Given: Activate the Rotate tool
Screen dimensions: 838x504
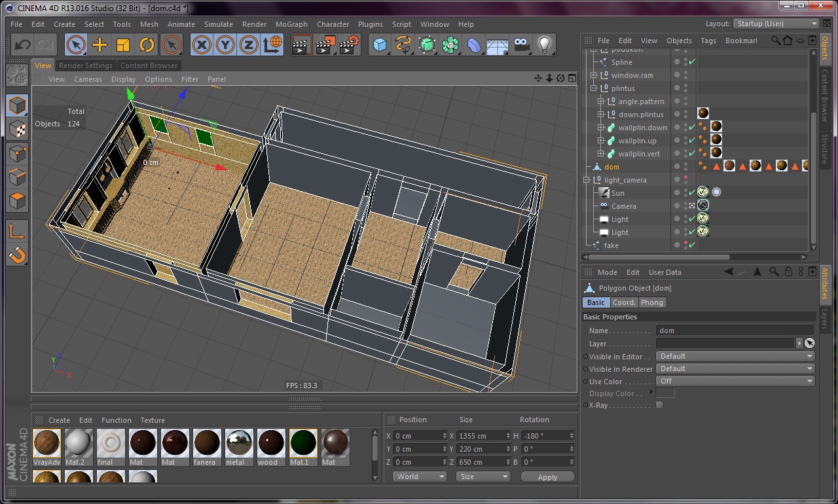Looking at the screenshot, I should pyautogui.click(x=147, y=45).
